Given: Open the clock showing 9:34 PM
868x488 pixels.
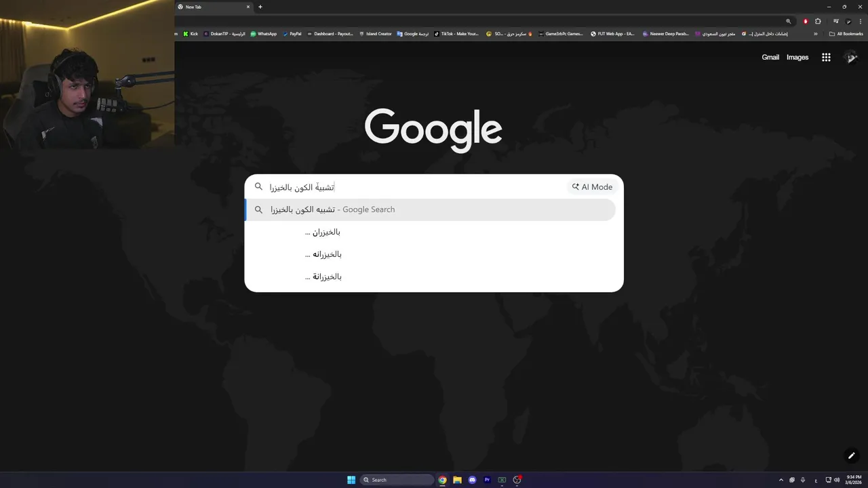Looking at the screenshot, I should point(854,480).
